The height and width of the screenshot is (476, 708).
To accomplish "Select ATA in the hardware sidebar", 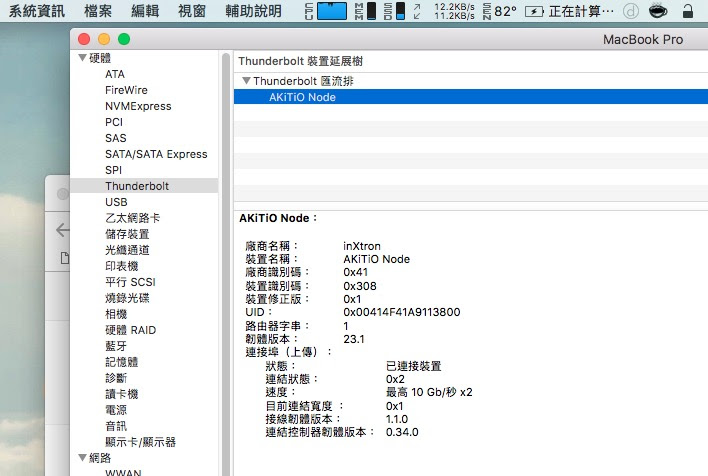I will (x=115, y=74).
